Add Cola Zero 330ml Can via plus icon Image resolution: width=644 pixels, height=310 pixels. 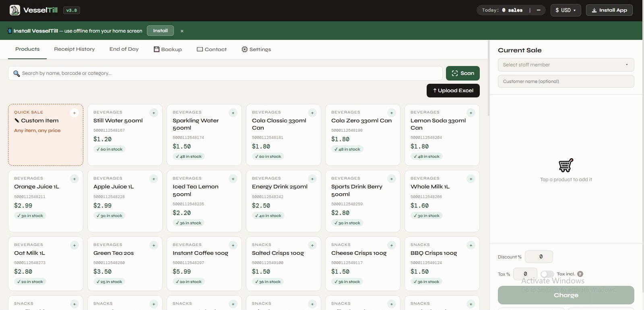pyautogui.click(x=392, y=113)
